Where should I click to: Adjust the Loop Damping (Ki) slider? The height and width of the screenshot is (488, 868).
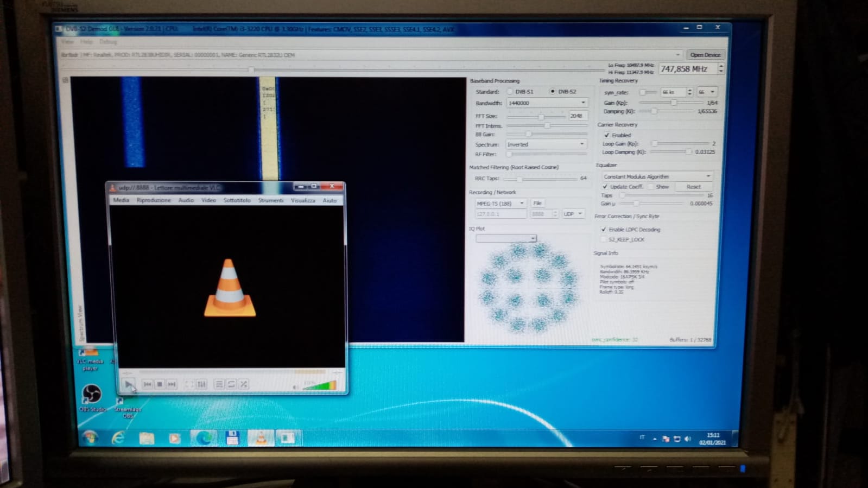point(672,152)
